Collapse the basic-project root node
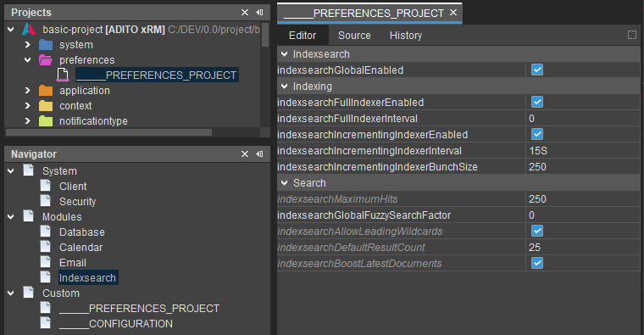The width and height of the screenshot is (644, 335). click(11, 29)
